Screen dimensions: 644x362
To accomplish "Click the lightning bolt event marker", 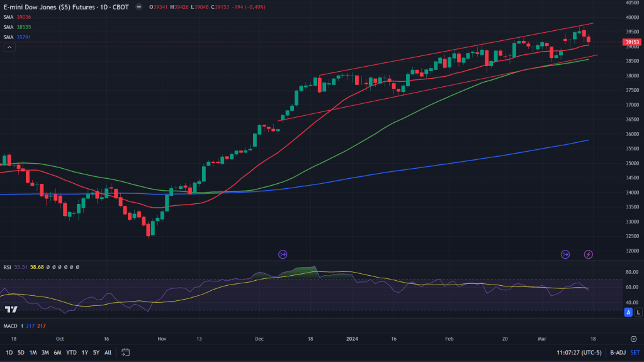I will point(589,254).
